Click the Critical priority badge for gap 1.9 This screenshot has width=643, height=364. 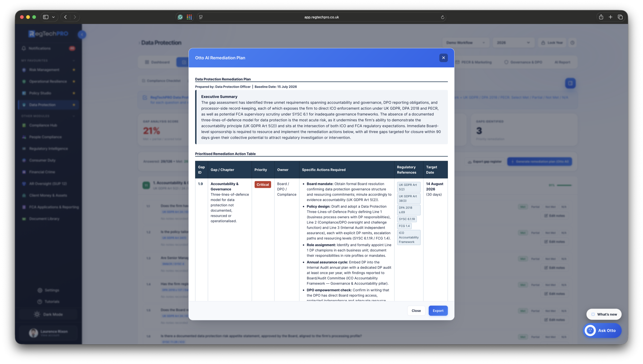coord(263,185)
